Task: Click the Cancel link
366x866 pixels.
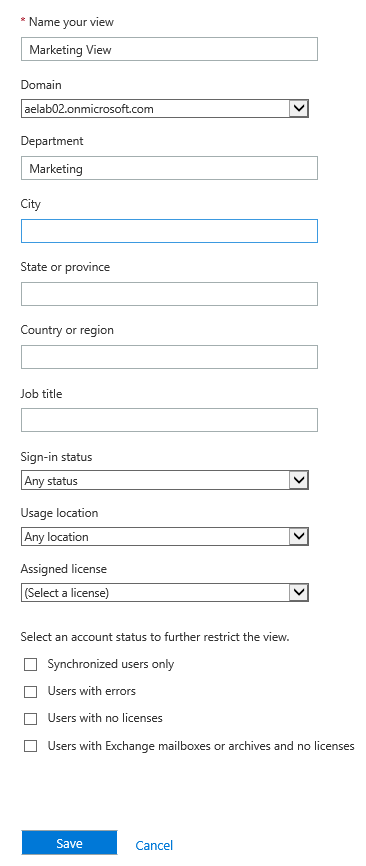Action: [x=154, y=845]
